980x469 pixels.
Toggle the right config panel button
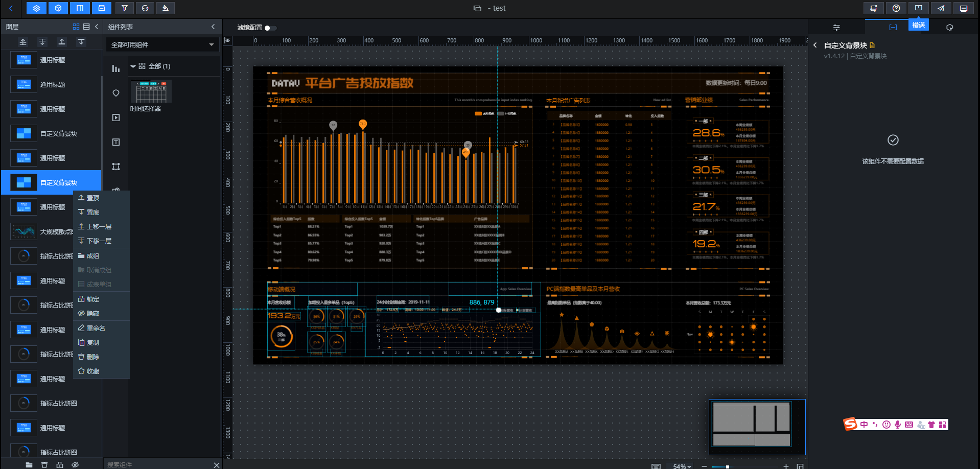click(80, 8)
